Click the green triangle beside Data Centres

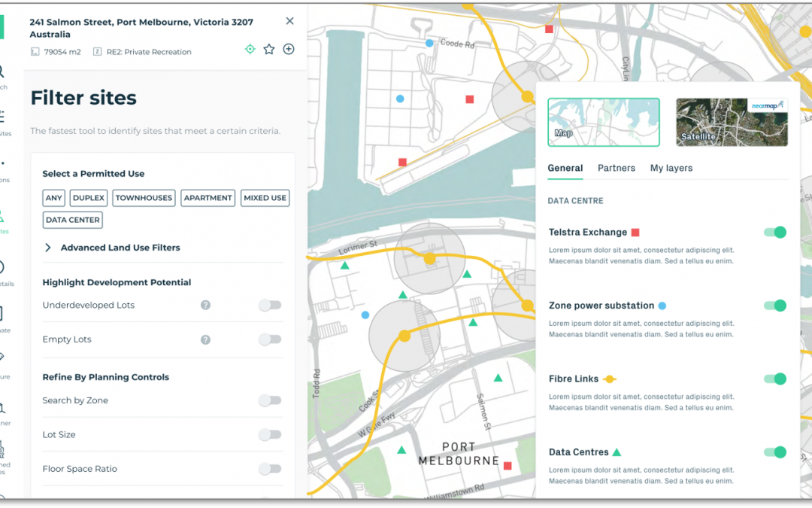coord(617,452)
